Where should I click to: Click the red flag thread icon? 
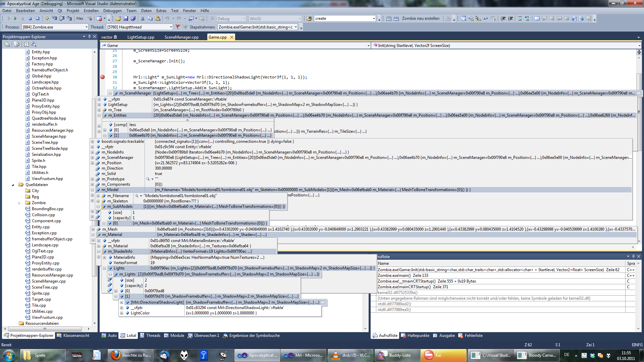(178, 27)
